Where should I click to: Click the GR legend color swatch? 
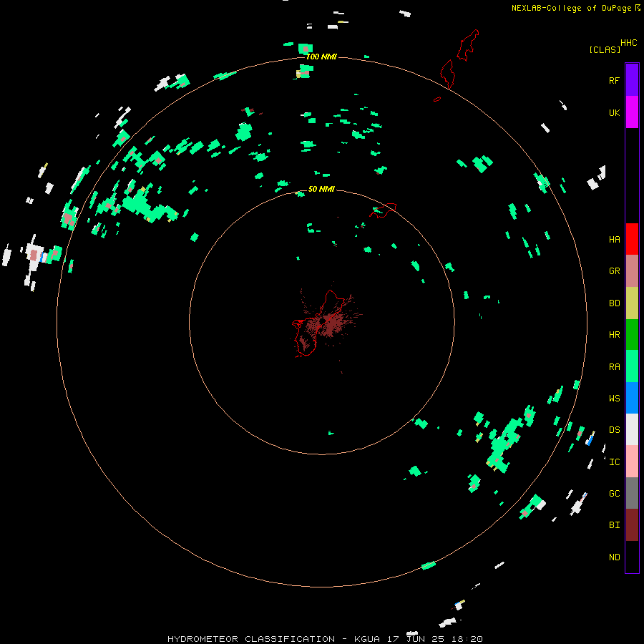632,270
